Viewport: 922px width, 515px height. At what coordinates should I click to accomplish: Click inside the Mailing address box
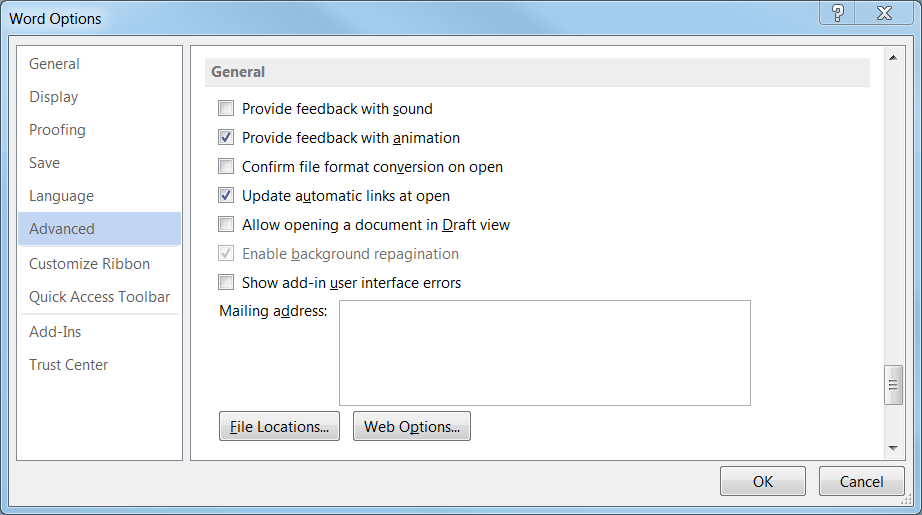pos(544,353)
